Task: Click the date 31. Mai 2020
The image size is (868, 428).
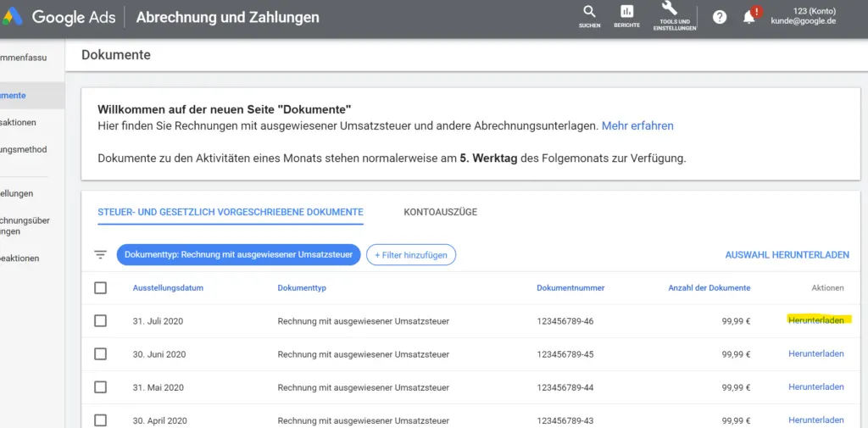Action: click(158, 387)
